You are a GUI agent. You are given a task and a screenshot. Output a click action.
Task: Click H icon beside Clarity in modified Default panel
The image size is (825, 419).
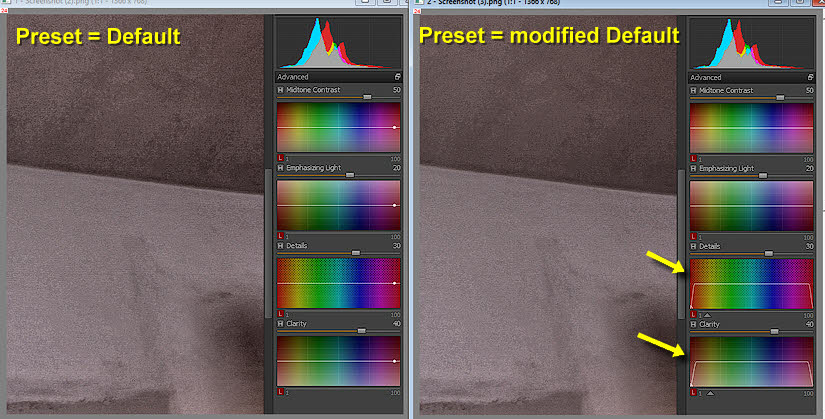pyautogui.click(x=694, y=324)
